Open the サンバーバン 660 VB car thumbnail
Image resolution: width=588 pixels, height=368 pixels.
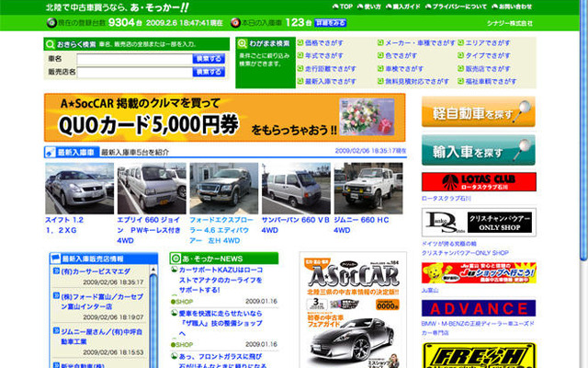click(x=296, y=188)
